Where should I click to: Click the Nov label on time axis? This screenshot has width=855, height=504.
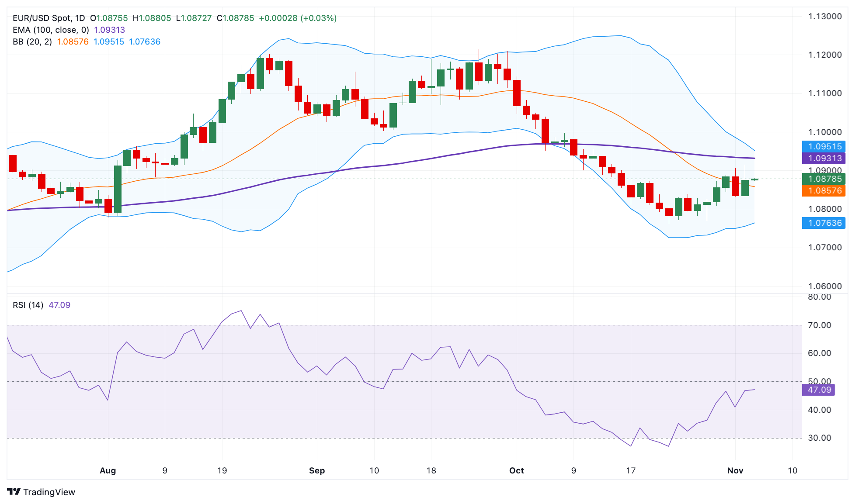[x=735, y=471]
